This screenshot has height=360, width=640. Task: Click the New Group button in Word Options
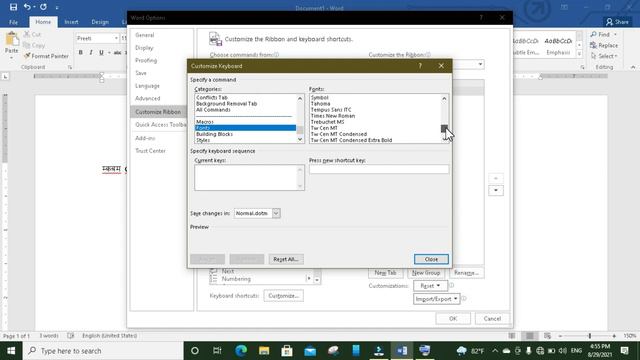click(x=426, y=273)
